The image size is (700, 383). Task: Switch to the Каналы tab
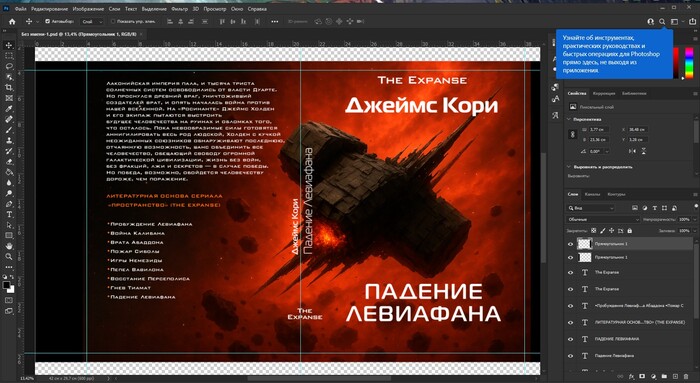tap(592, 195)
